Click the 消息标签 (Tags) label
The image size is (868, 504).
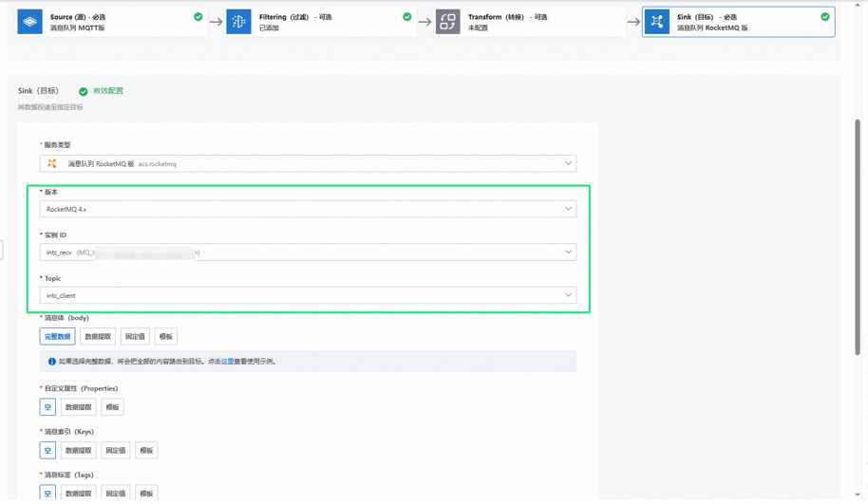[x=69, y=475]
